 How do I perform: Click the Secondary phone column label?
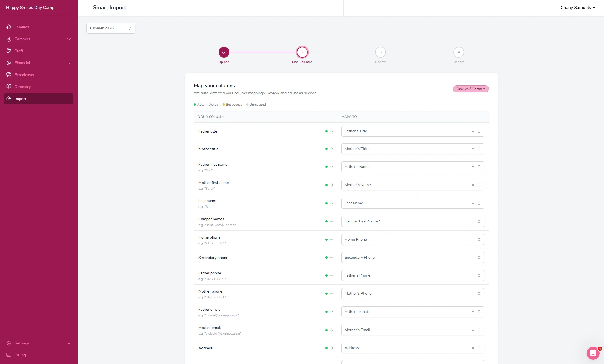(213, 258)
